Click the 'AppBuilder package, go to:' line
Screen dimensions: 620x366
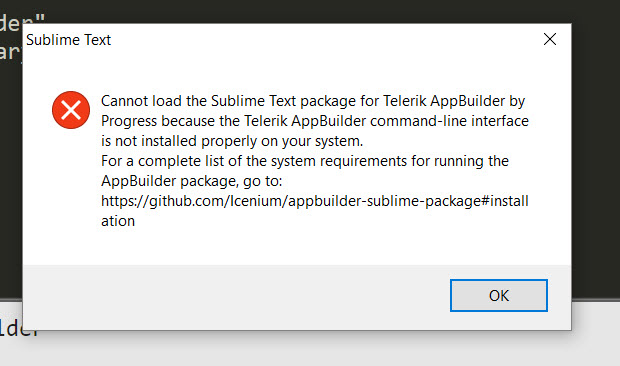click(192, 181)
